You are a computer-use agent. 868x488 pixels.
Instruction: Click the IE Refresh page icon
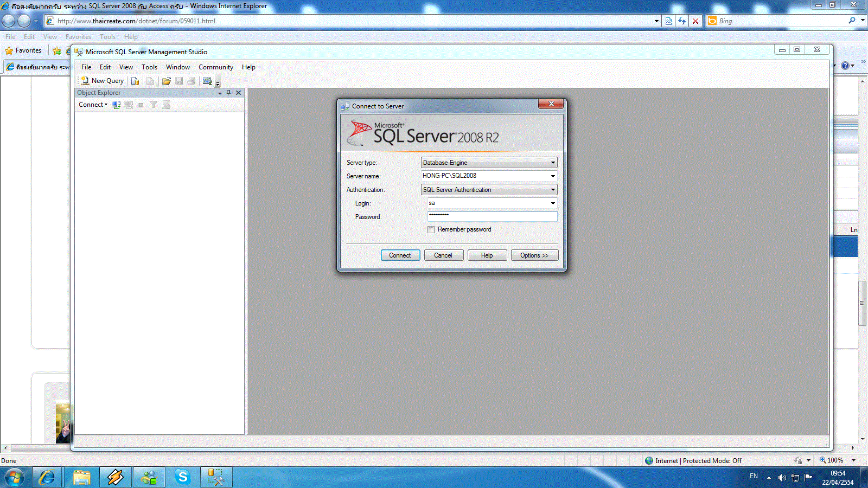click(682, 21)
